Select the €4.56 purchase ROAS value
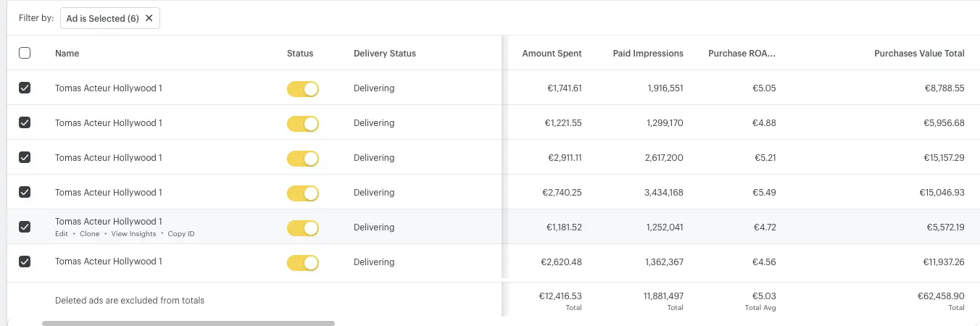980x326 pixels. point(765,262)
